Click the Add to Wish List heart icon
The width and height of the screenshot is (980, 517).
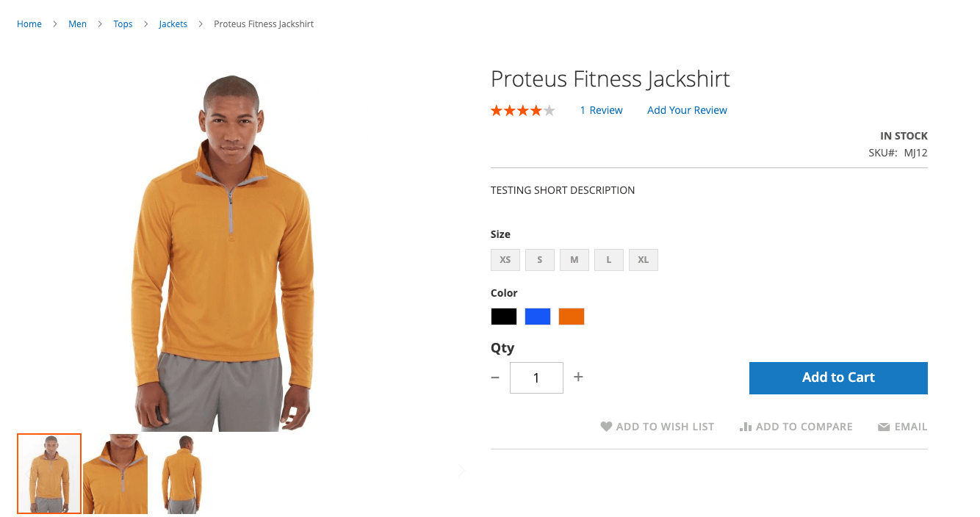click(x=605, y=426)
